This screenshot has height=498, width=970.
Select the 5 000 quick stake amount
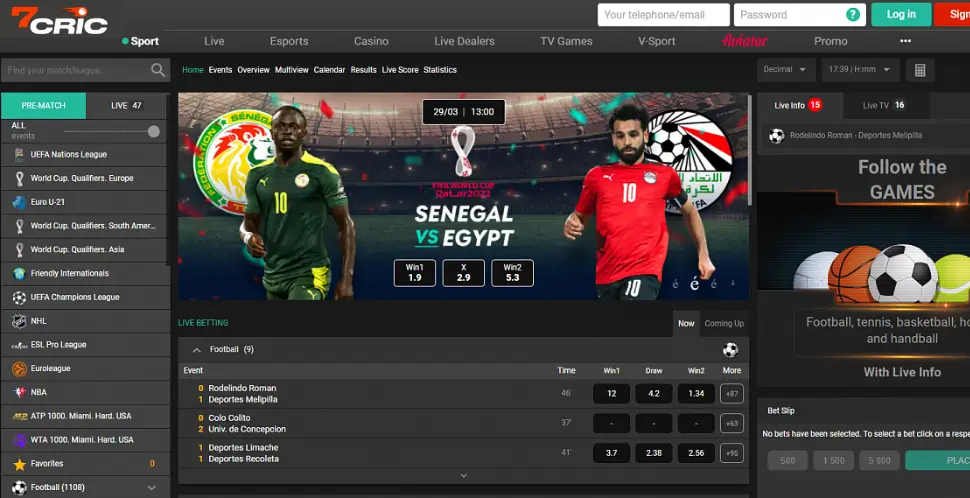click(x=879, y=460)
